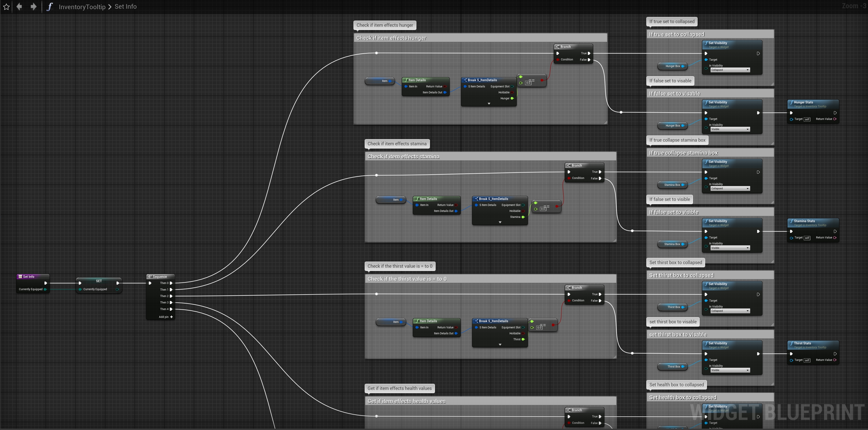Image resolution: width=868 pixels, height=430 pixels.
Task: Click the favorite star icon
Action: point(6,7)
